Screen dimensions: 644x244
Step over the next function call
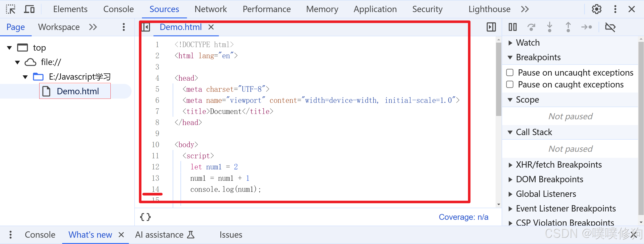[x=532, y=27]
